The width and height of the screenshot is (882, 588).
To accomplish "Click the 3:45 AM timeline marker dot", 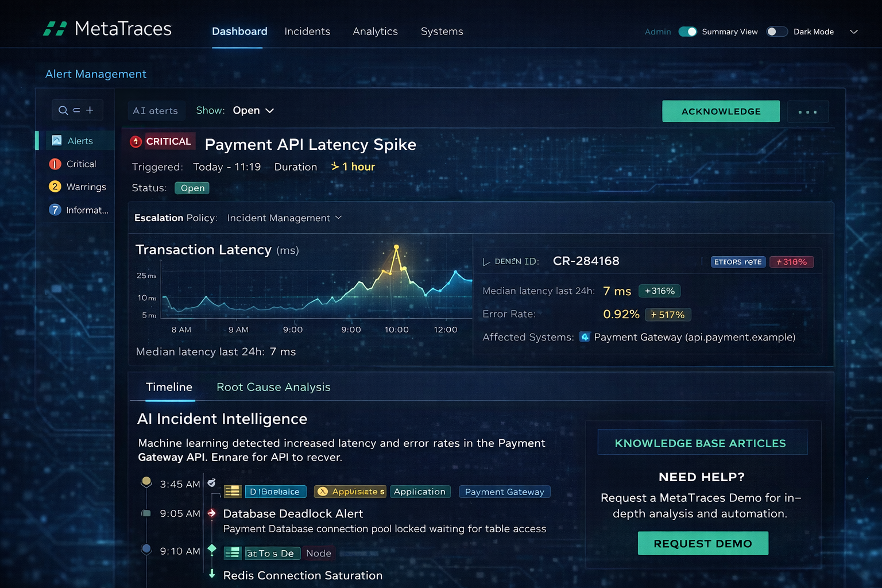I will point(146,481).
